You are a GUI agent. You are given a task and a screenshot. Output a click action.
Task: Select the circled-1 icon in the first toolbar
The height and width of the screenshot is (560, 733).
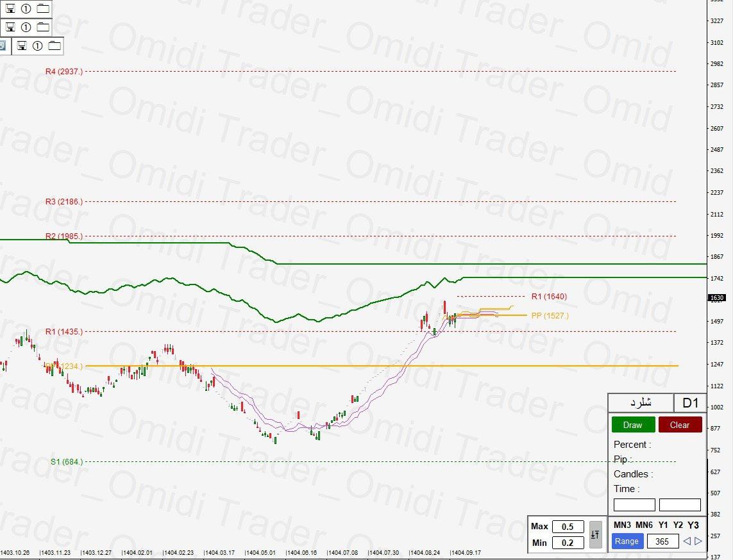pos(26,9)
